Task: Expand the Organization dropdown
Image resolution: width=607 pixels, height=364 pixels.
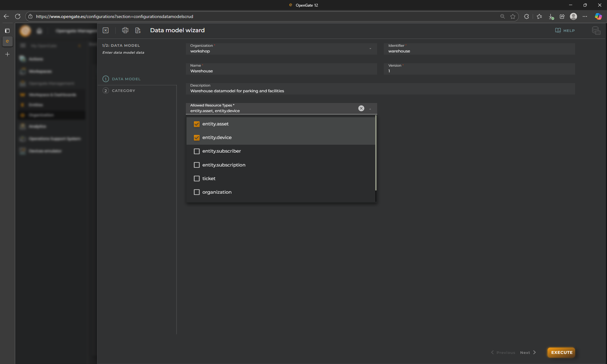Action: coord(370,49)
